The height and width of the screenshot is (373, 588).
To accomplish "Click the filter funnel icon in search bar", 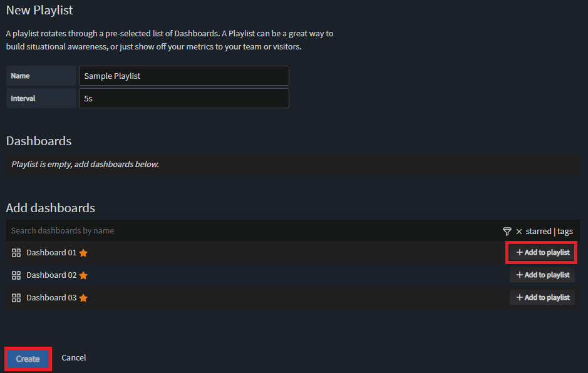I will (x=507, y=232).
